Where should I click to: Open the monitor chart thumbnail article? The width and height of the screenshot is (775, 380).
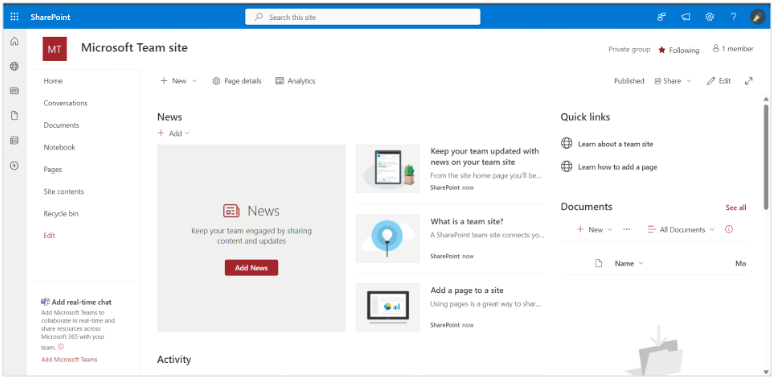pyautogui.click(x=388, y=307)
